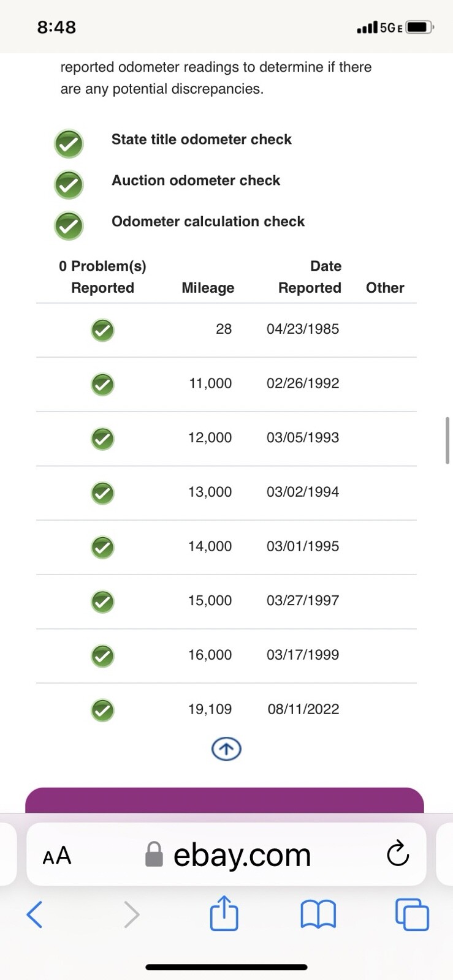Tap the scroll-to-top arrow icon
Screen dimensions: 453x980
click(226, 748)
